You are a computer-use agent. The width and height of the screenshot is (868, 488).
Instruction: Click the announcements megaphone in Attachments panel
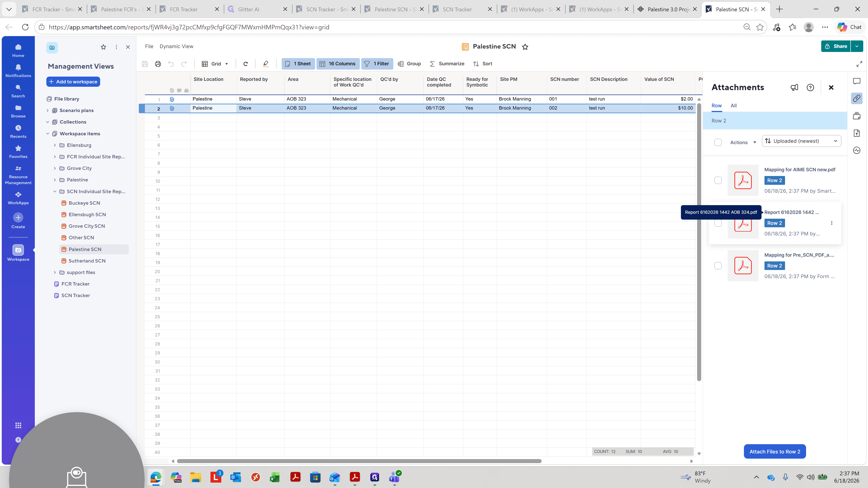coord(794,88)
